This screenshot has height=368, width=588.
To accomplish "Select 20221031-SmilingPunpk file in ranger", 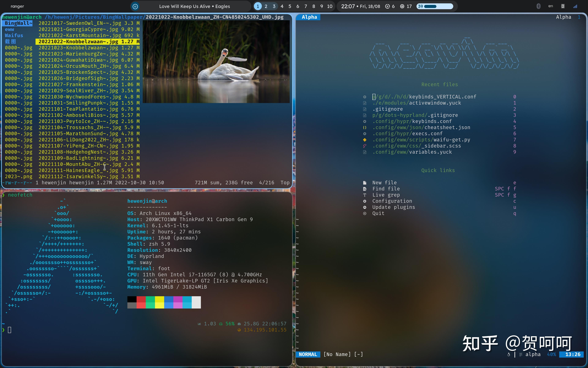I will (x=89, y=103).
